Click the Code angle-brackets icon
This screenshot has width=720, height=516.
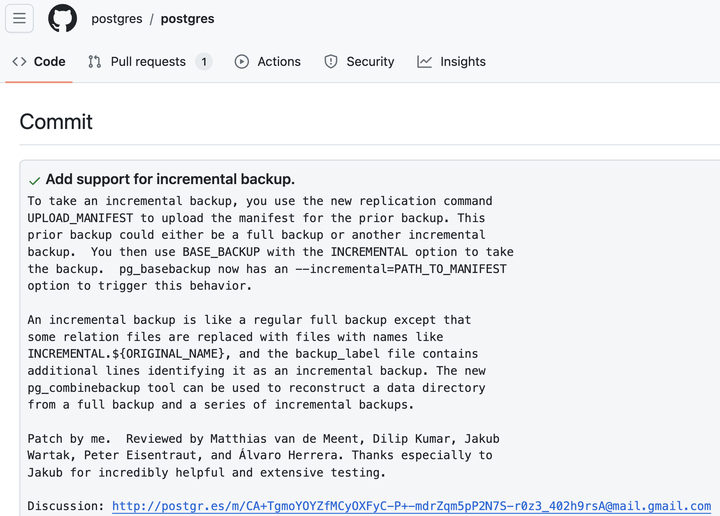point(19,62)
